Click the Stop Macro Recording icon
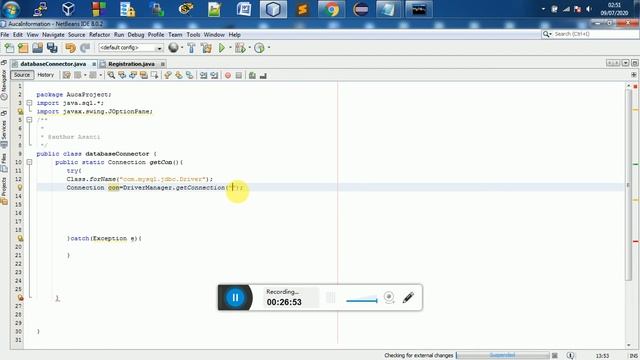The height and width of the screenshot is (360, 640). click(239, 76)
